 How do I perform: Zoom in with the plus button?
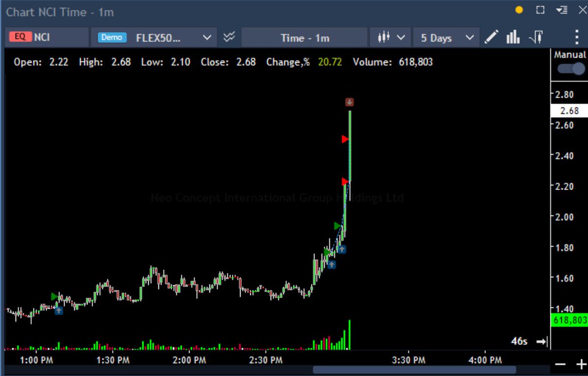click(x=581, y=365)
